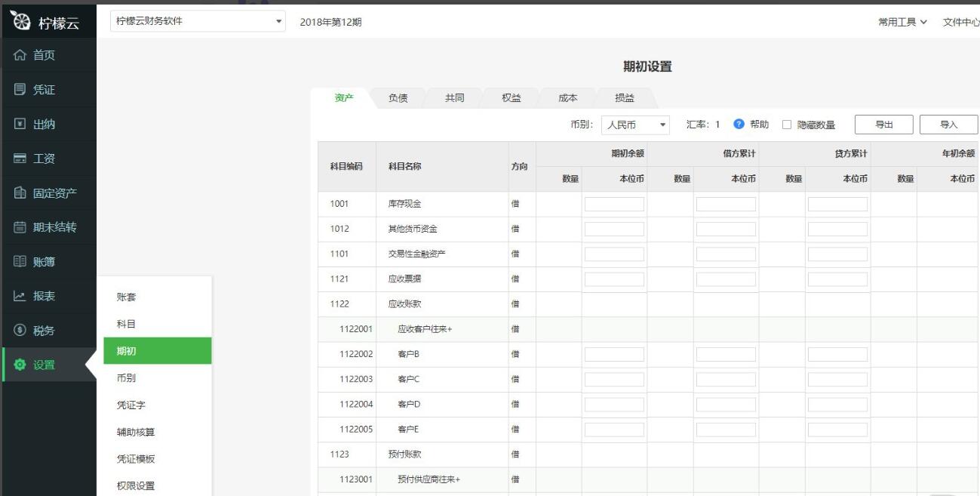
Task: Click the 设置 gear icon in sidebar
Action: tap(20, 365)
